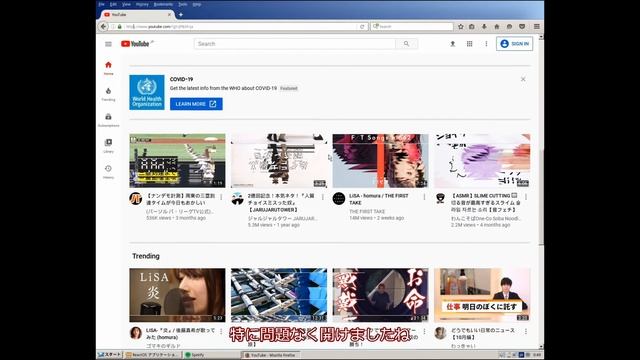The width and height of the screenshot is (640, 360).
Task: Open THE FIRST TAKE channel avatar
Action: [x=339, y=198]
